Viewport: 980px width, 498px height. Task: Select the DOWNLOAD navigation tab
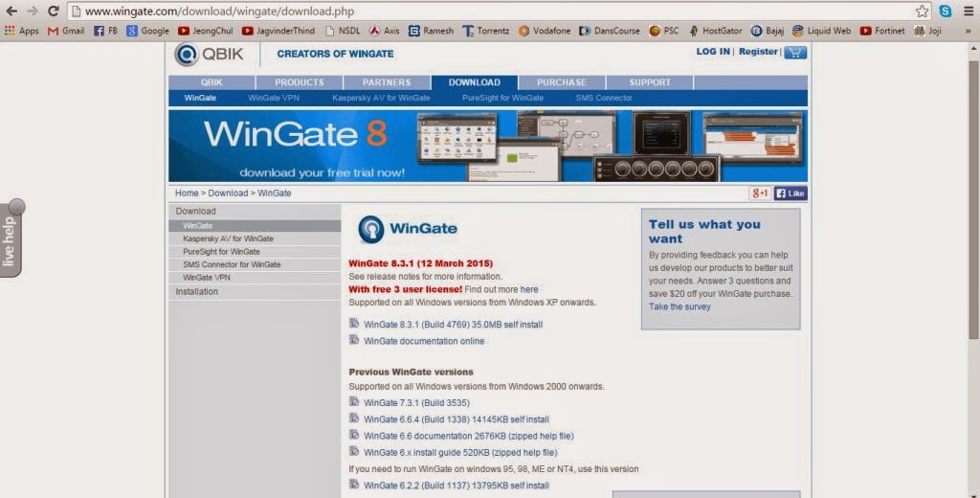pyautogui.click(x=475, y=82)
